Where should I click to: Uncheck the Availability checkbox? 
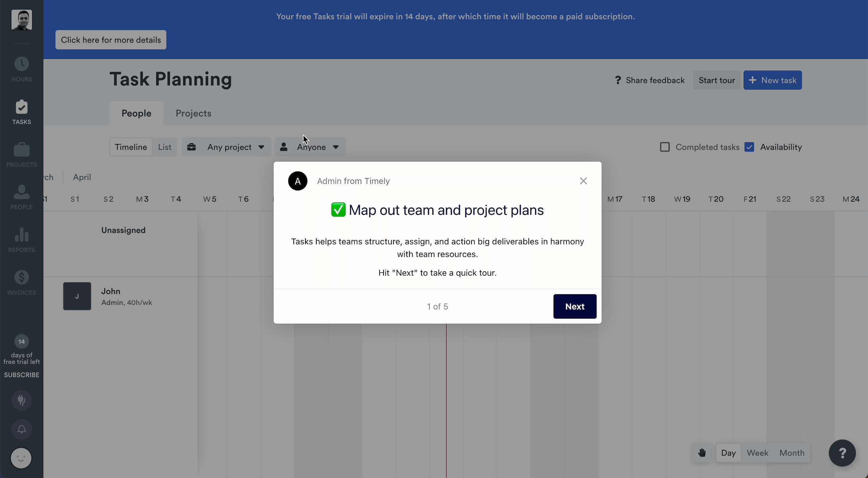click(749, 147)
